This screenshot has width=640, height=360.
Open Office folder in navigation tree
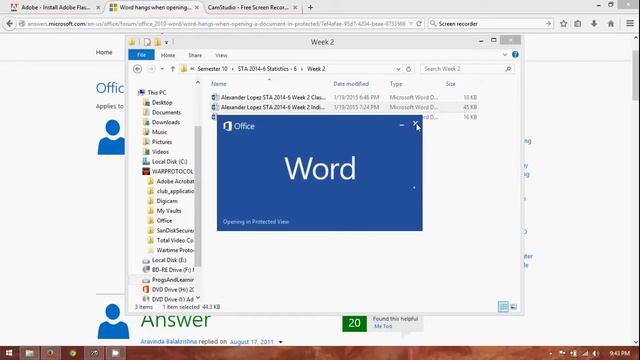click(x=164, y=220)
